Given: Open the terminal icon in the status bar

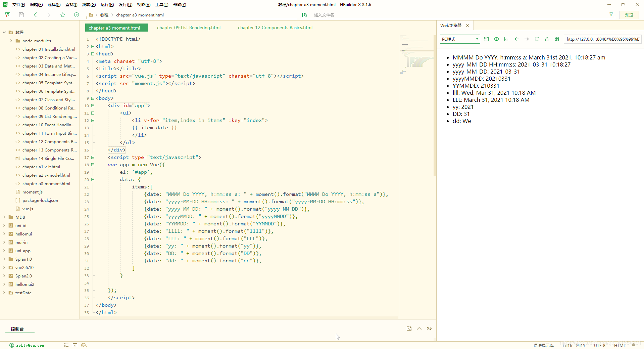Looking at the screenshot, I should coord(75,345).
